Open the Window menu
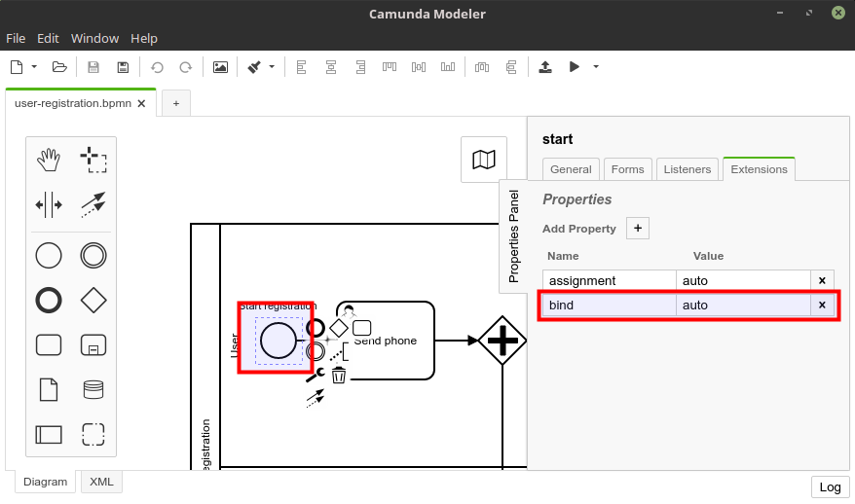Image resolution: width=855 pixels, height=504 pixels. (94, 38)
